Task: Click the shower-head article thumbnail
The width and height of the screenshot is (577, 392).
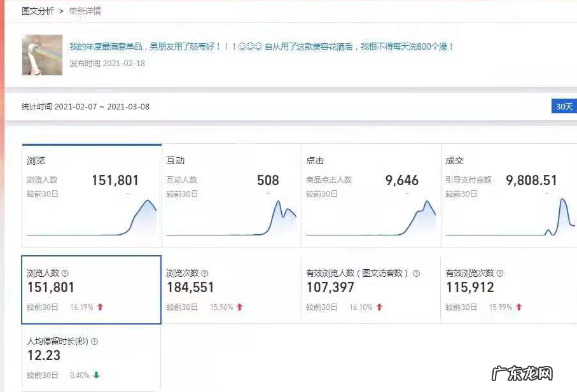Action: pyautogui.click(x=41, y=55)
